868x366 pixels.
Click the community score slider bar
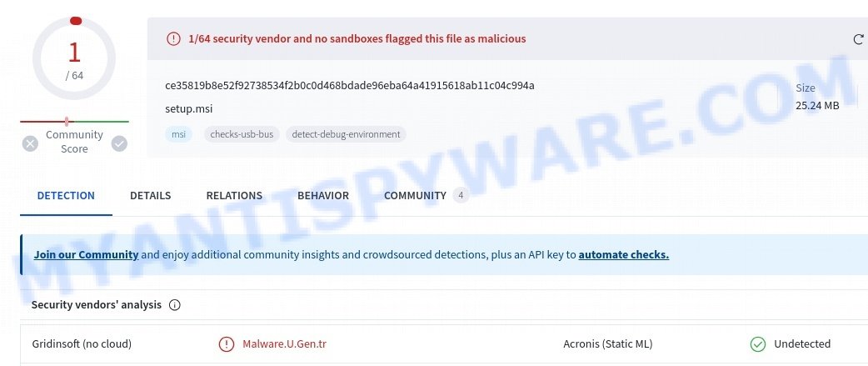(x=74, y=121)
